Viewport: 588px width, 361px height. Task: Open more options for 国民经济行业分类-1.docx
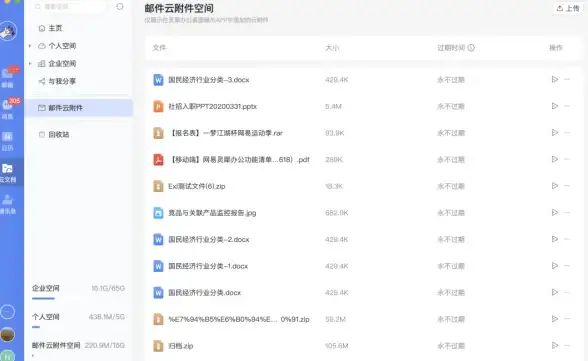tap(567, 266)
